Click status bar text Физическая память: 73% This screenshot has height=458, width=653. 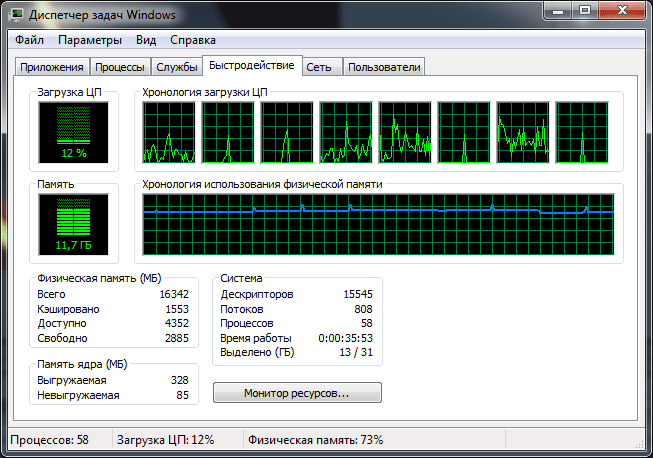(316, 440)
